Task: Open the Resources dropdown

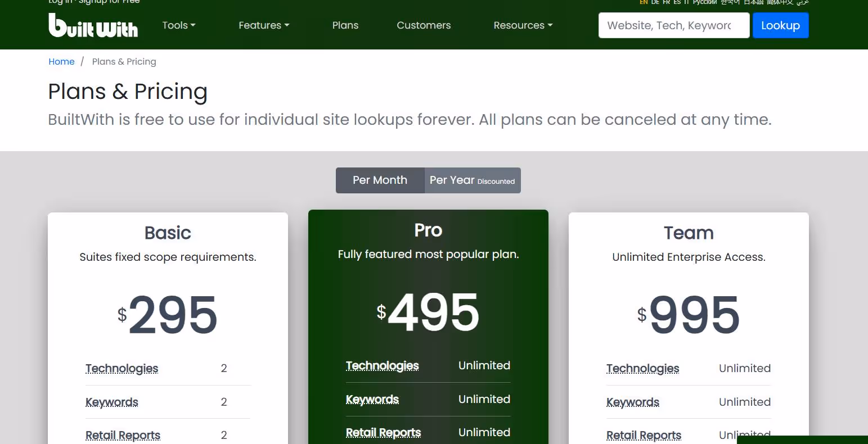Action: (523, 25)
